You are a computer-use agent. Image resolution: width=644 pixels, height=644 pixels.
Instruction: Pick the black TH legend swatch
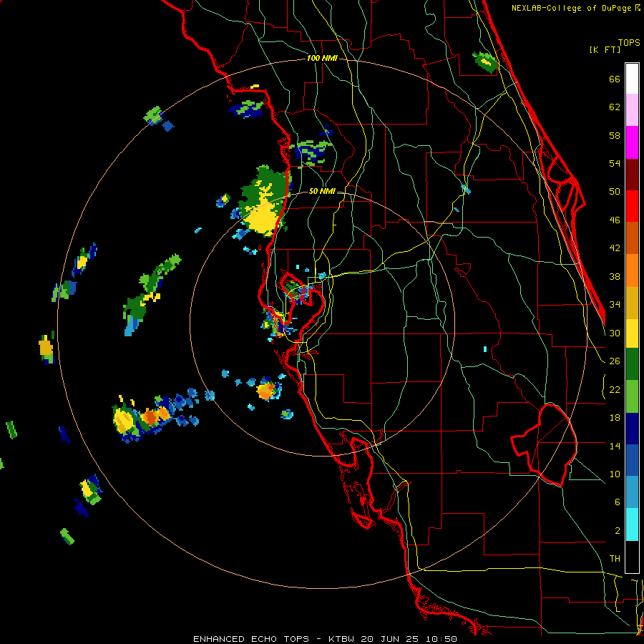[632, 557]
